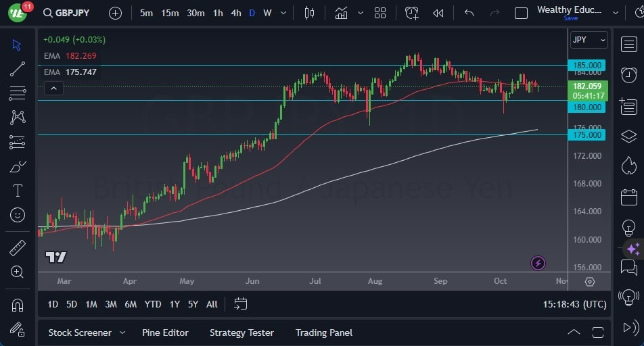The height and width of the screenshot is (346, 644).
Task: Open the Stock Screener dropdown arrow
Action: click(122, 333)
